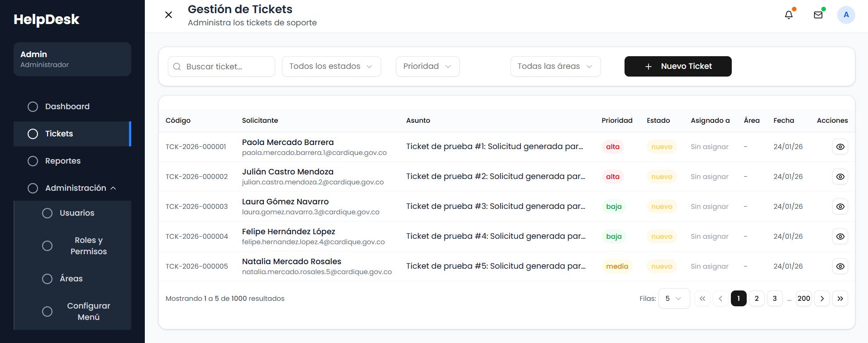Click the nuevo status for TCK-2026-000001
868x343 pixels.
coord(662,147)
